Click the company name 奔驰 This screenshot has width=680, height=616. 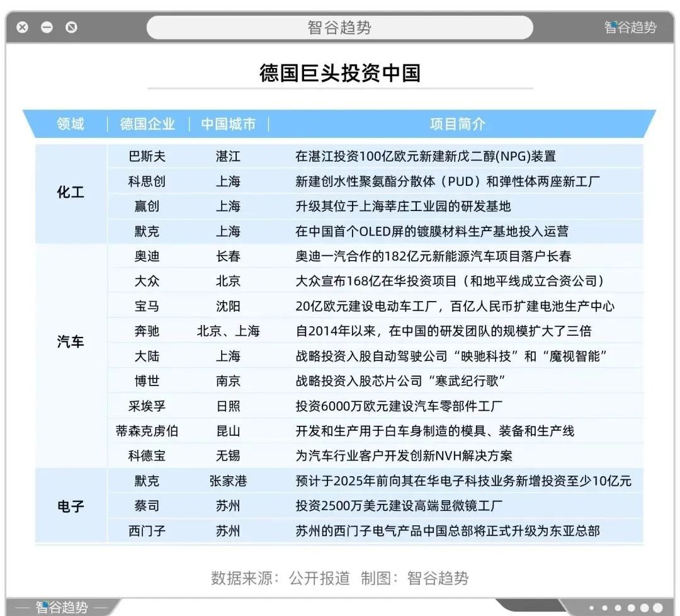point(147,331)
